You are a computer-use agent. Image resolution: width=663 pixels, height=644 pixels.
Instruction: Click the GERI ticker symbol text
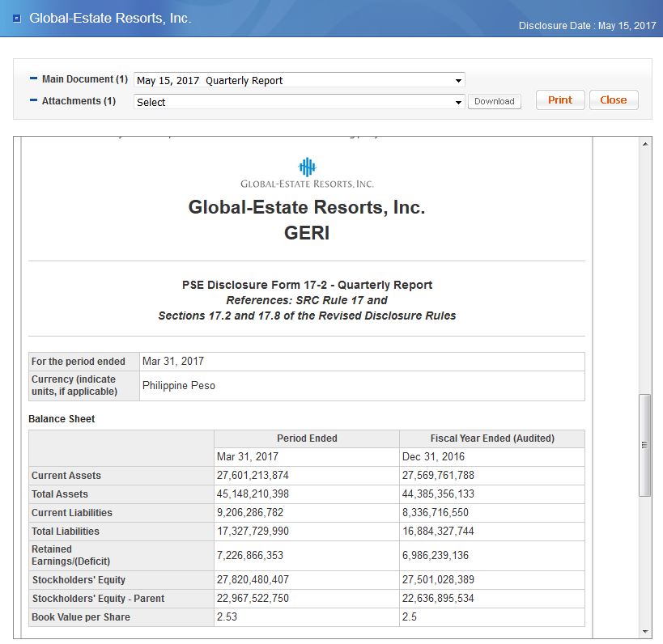(307, 233)
